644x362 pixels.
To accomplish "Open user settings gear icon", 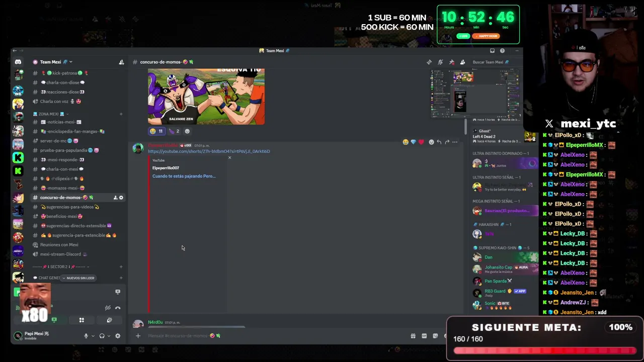I will click(x=118, y=336).
